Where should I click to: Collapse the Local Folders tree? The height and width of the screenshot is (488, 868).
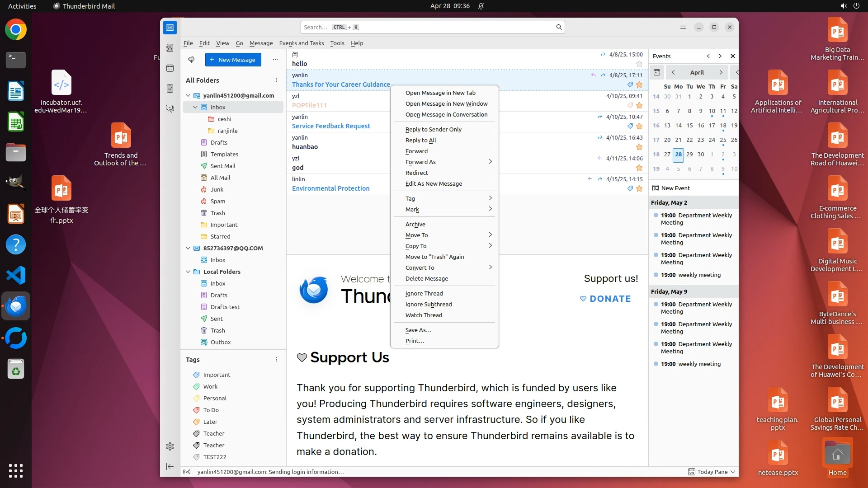[189, 272]
